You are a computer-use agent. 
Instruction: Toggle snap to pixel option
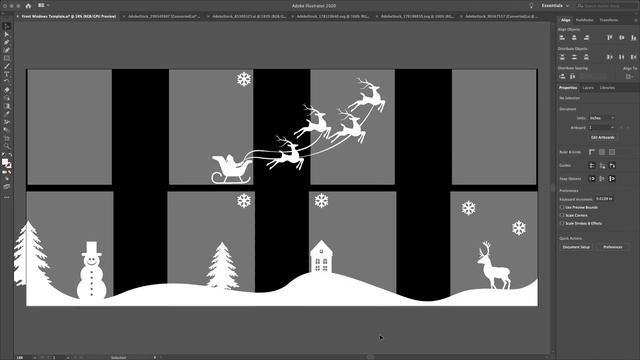tap(602, 178)
